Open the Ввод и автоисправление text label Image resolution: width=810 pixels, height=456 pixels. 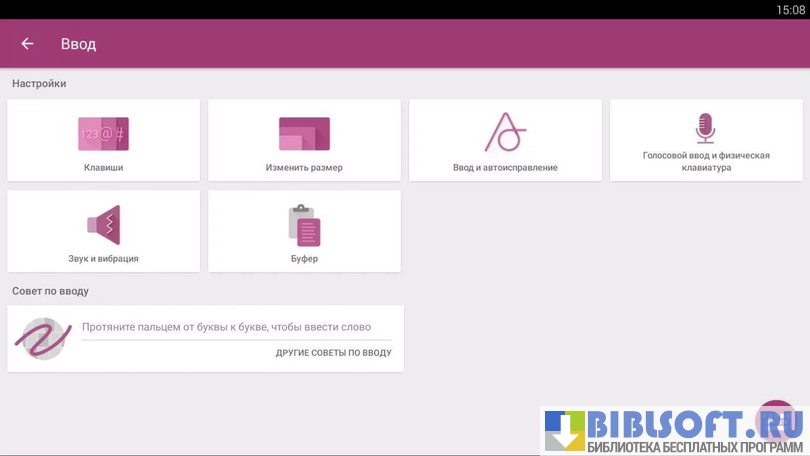point(505,168)
